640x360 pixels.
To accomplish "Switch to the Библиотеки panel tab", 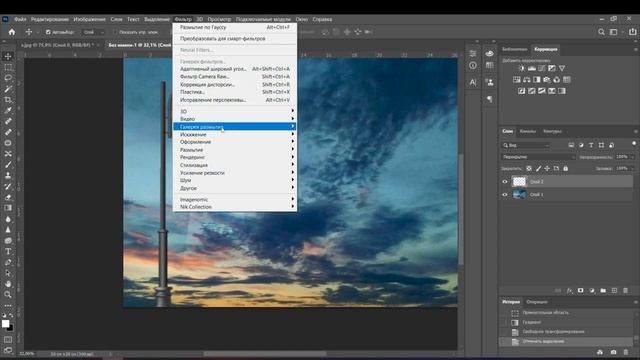I will pyautogui.click(x=514, y=49).
